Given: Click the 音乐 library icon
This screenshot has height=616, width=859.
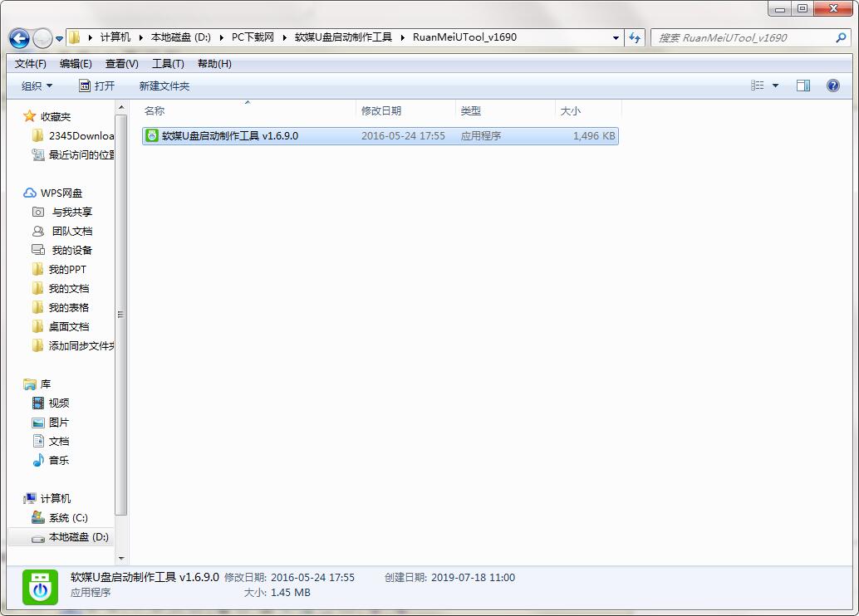Looking at the screenshot, I should (38, 461).
